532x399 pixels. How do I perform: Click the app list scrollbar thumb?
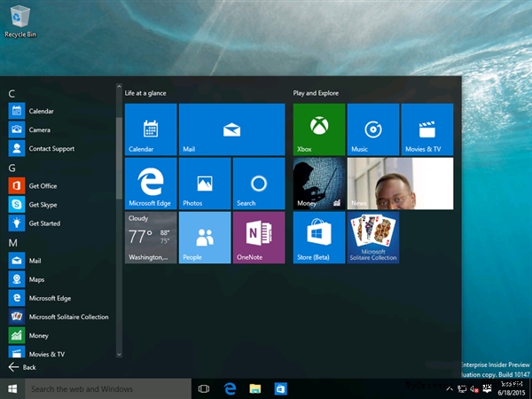click(119, 158)
